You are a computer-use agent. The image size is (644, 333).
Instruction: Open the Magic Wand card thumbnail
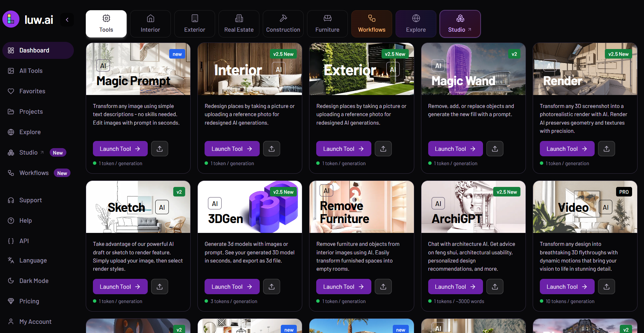(x=473, y=69)
